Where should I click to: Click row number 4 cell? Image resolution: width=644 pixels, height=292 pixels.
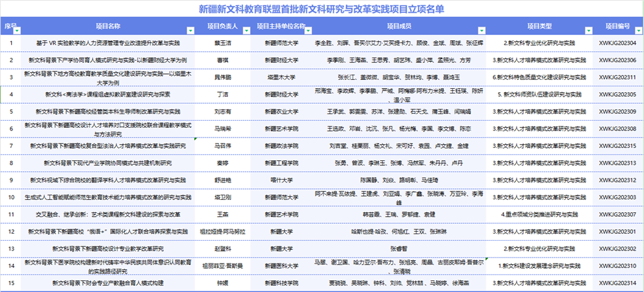11,94
